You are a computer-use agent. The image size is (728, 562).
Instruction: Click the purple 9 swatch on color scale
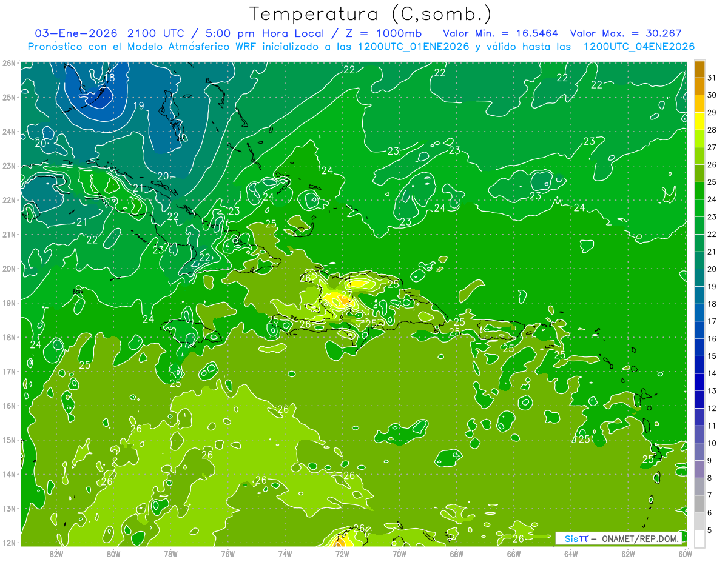(x=699, y=452)
